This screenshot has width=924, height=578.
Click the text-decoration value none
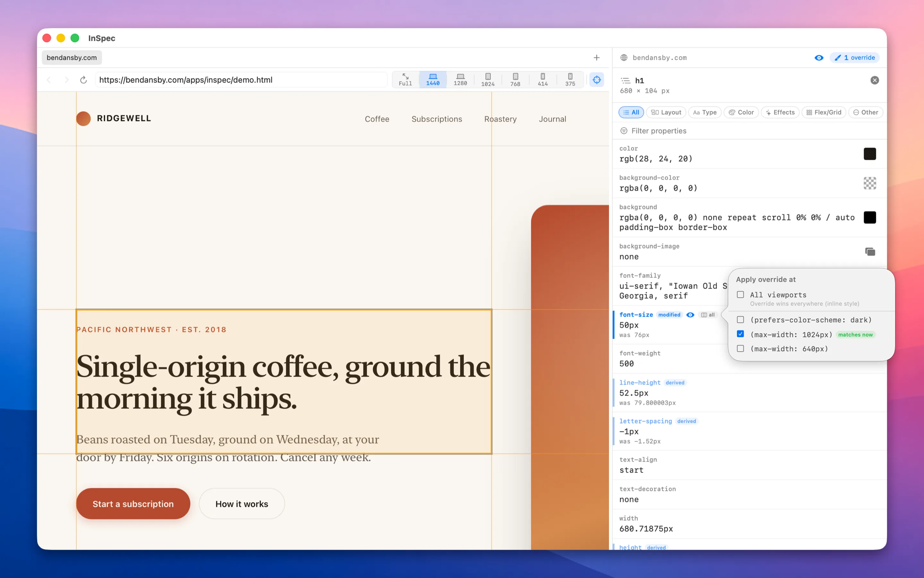pos(629,500)
